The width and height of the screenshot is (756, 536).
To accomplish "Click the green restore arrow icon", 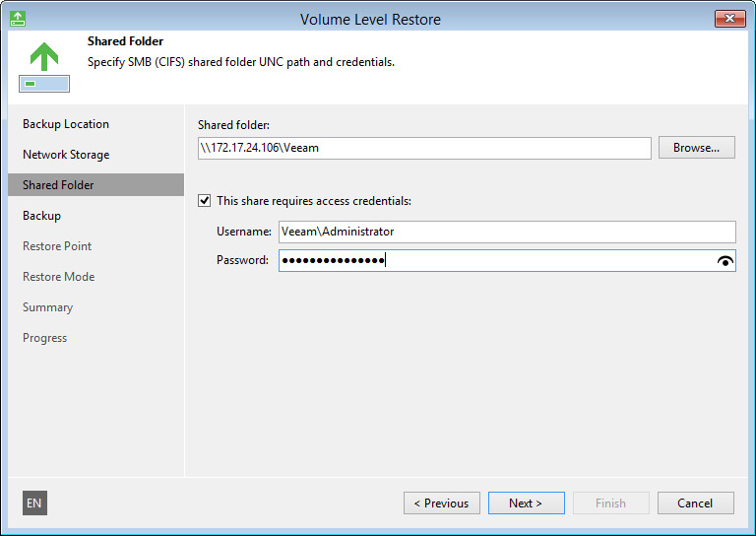I will (x=43, y=66).
